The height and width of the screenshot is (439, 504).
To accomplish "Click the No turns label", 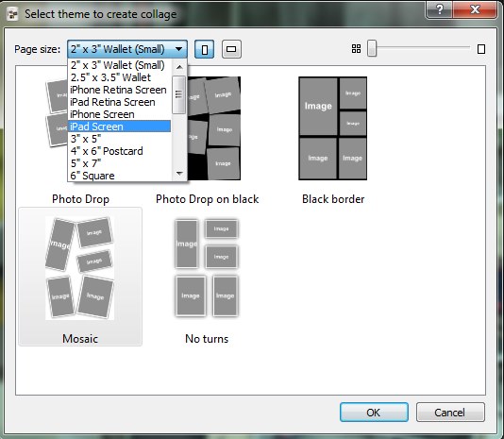I will point(207,339).
